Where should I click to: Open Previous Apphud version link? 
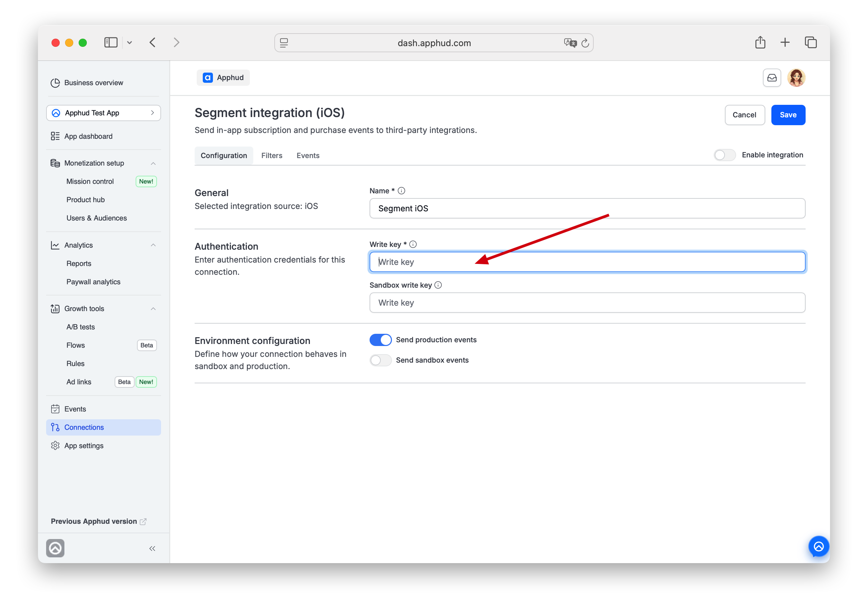click(x=98, y=521)
